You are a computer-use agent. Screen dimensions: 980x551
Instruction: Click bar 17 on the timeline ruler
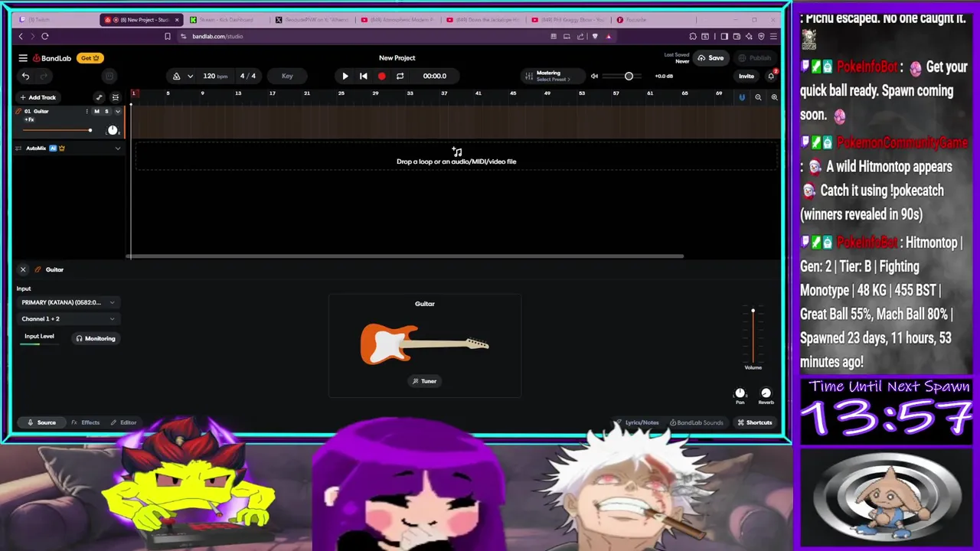pyautogui.click(x=272, y=93)
